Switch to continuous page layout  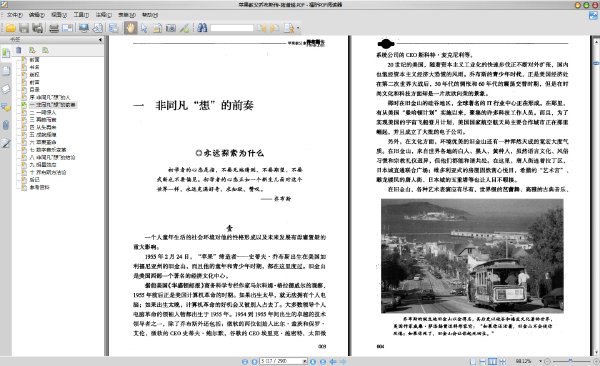483,361
